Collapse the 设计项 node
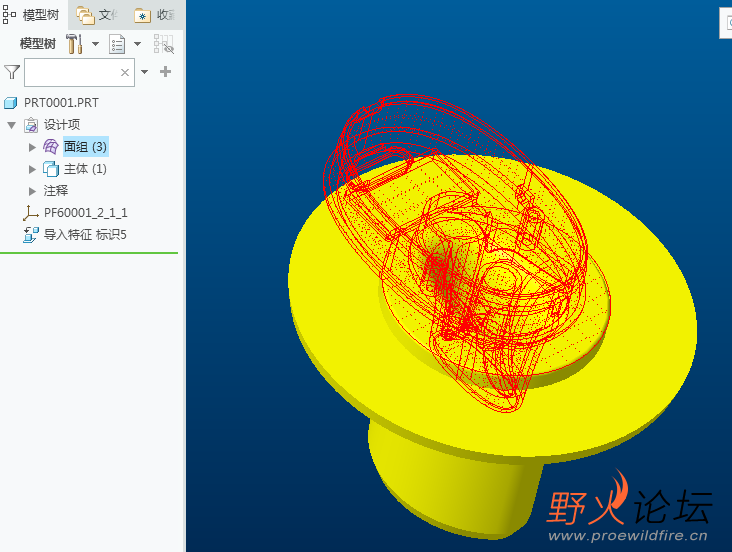This screenshot has height=552, width=732. point(12,125)
